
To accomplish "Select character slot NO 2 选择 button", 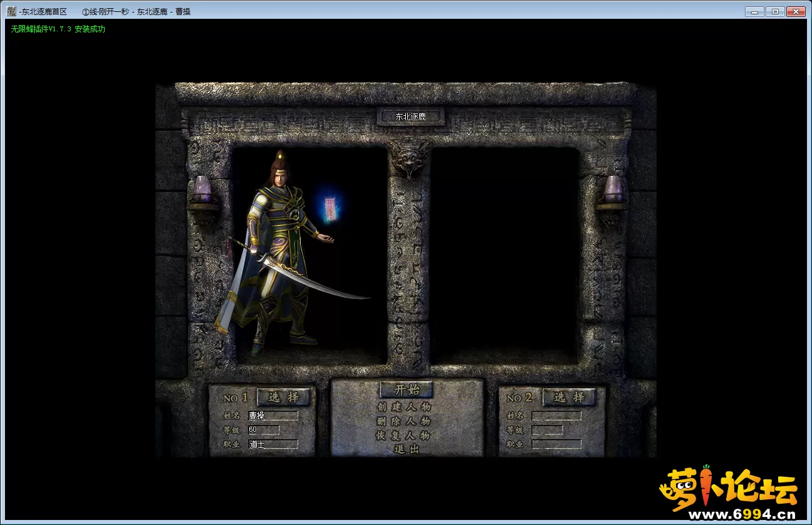I will [x=569, y=397].
